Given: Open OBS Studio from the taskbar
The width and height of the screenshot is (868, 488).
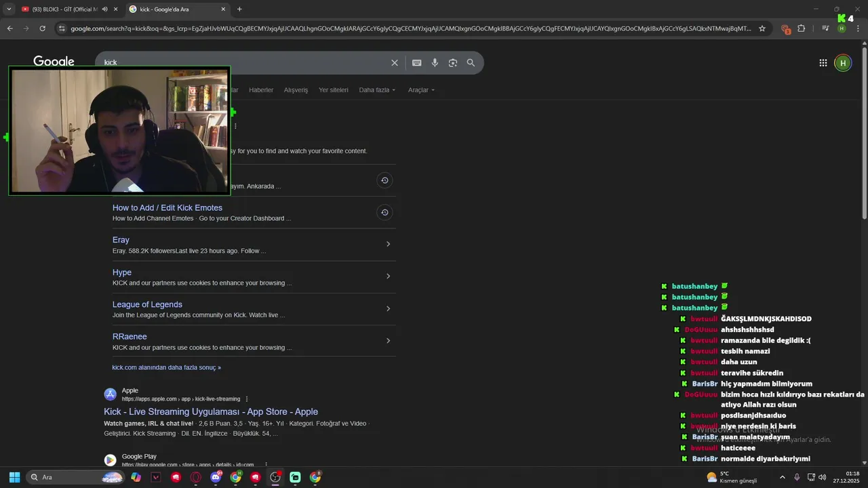Looking at the screenshot, I should pyautogui.click(x=275, y=477).
